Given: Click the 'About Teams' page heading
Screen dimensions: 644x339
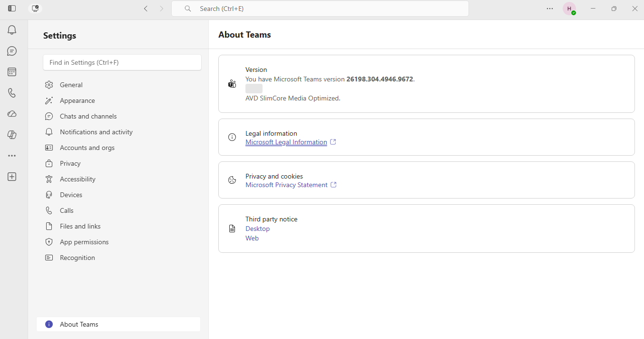Looking at the screenshot, I should click(244, 35).
